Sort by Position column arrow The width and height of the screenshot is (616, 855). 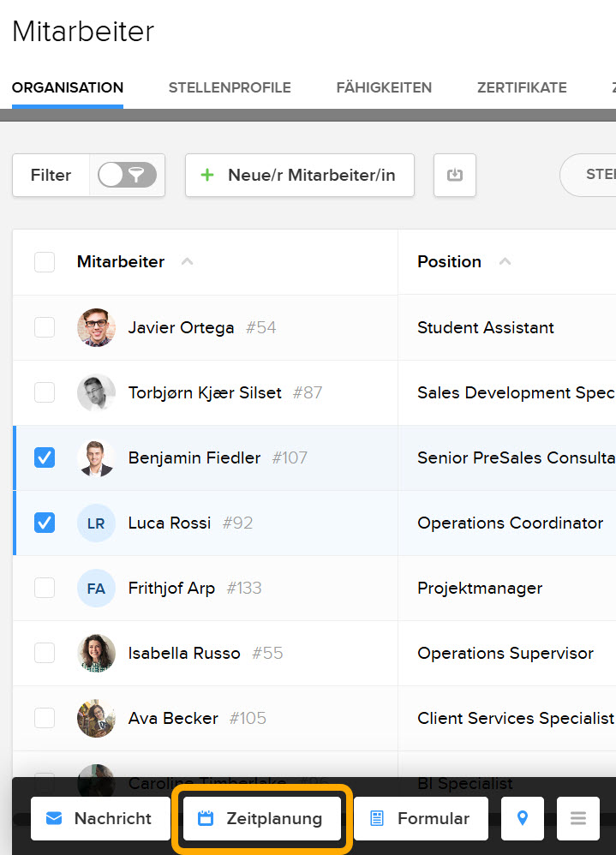pos(505,262)
